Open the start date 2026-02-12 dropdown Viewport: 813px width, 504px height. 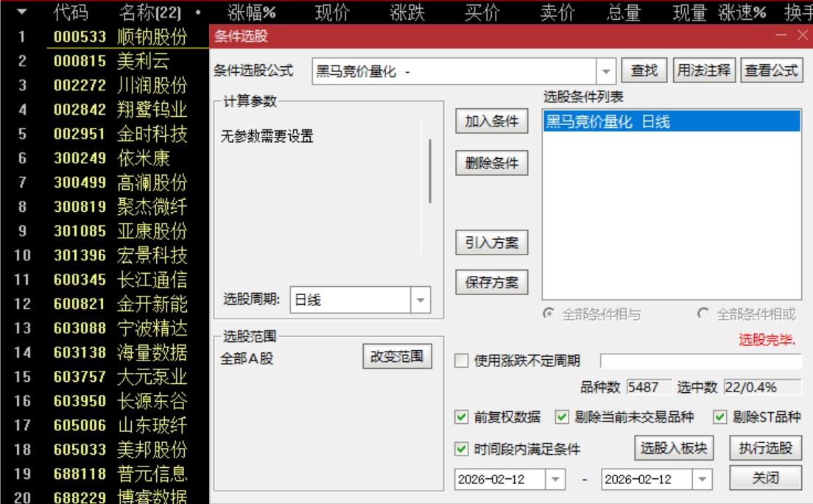555,479
